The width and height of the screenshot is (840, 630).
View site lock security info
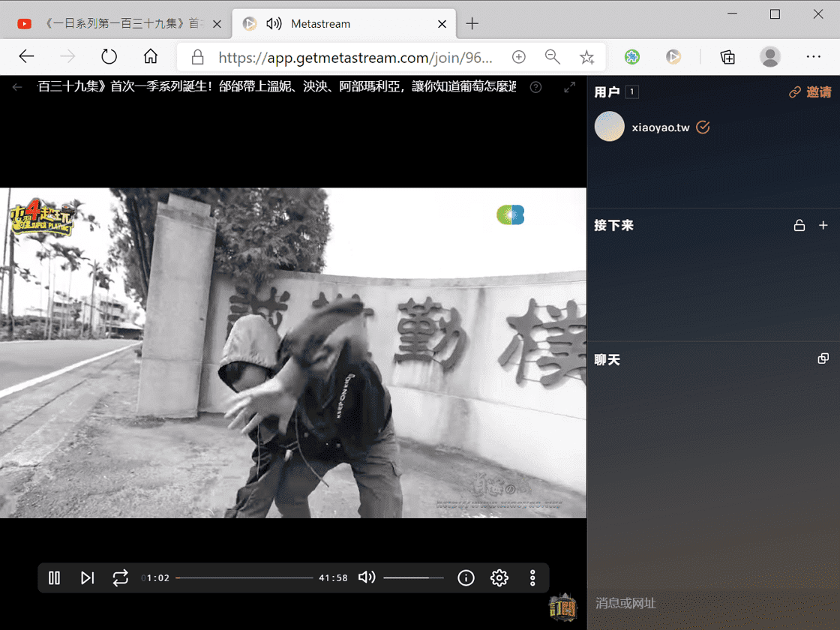[197, 57]
